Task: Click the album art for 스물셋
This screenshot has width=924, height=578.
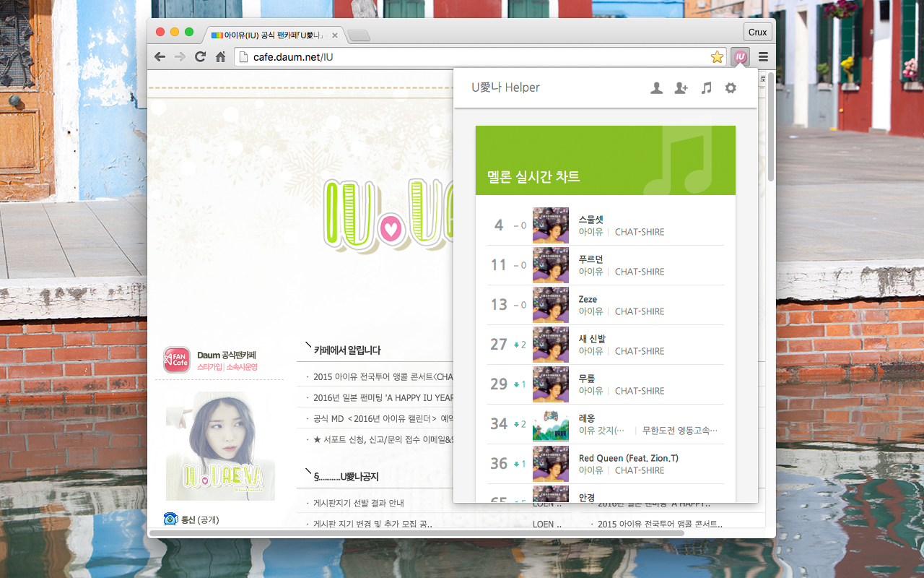Action: (x=551, y=225)
